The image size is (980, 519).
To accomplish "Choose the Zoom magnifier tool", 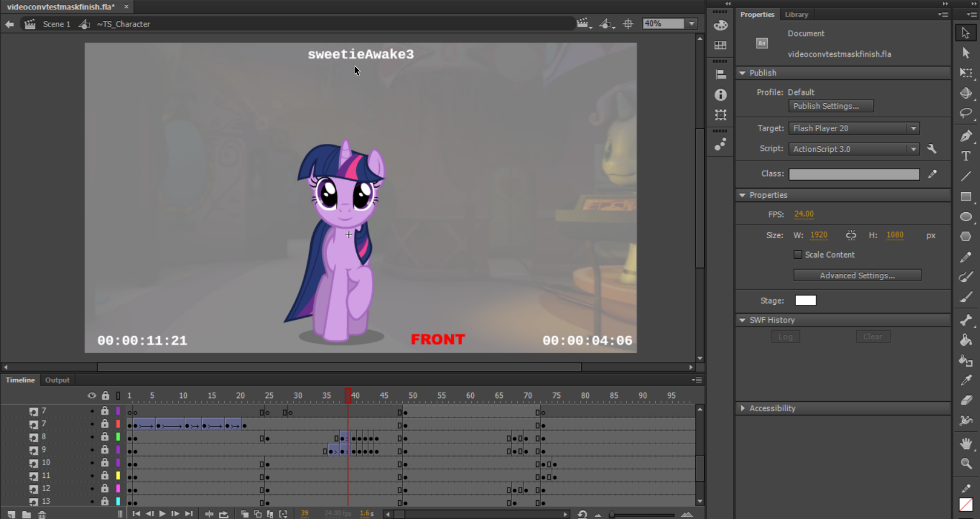I will (966, 464).
